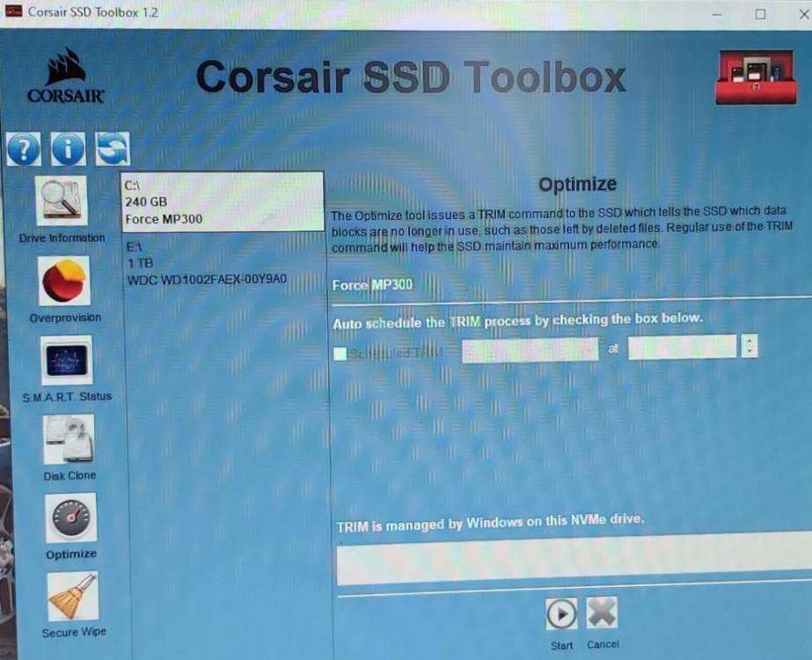Viewport: 812px width, 660px height.
Task: Open the Overprovision pie chart tool
Action: pyautogui.click(x=63, y=280)
